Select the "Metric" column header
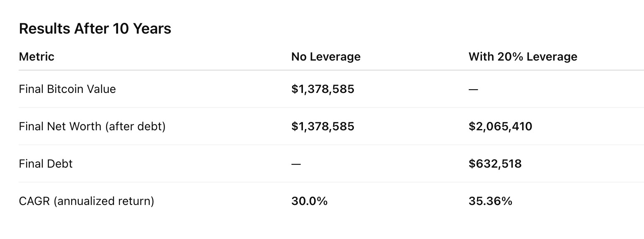This screenshot has height=239, width=644. pos(36,56)
